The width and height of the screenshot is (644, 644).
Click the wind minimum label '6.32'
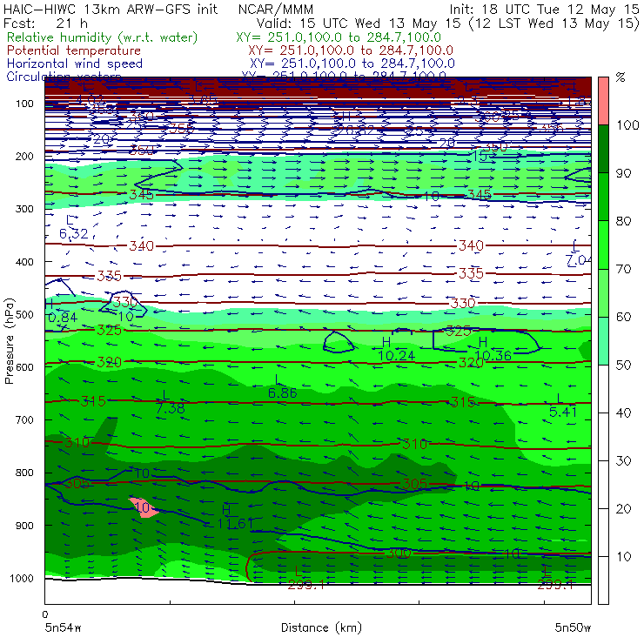pos(74,234)
